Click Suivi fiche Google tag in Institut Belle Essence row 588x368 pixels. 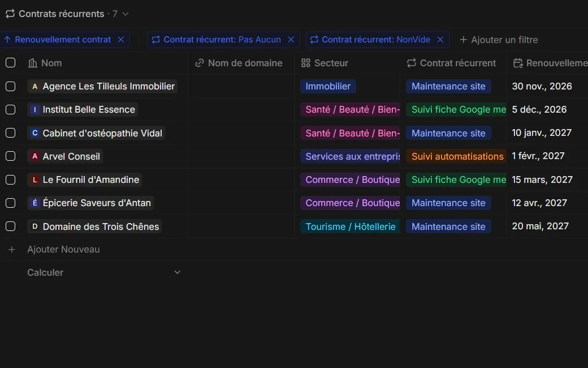point(456,110)
